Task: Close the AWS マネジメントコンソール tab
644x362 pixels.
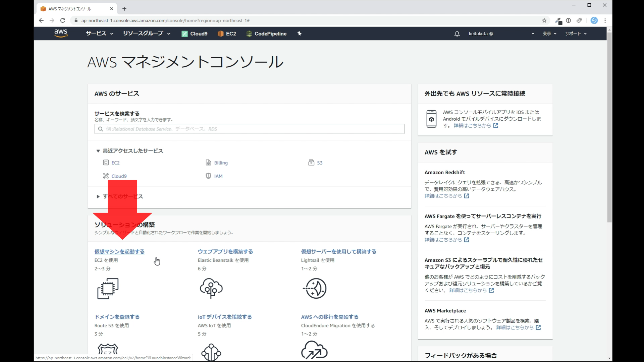Action: coord(112,9)
